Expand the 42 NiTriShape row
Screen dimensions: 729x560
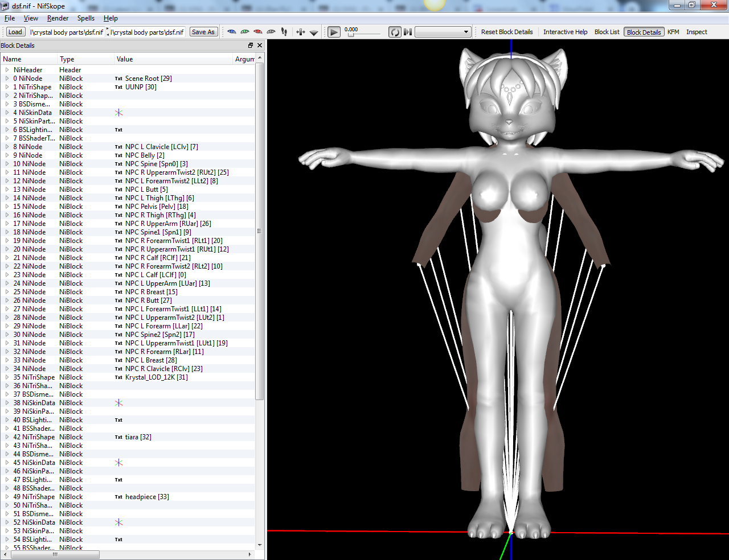(7, 437)
